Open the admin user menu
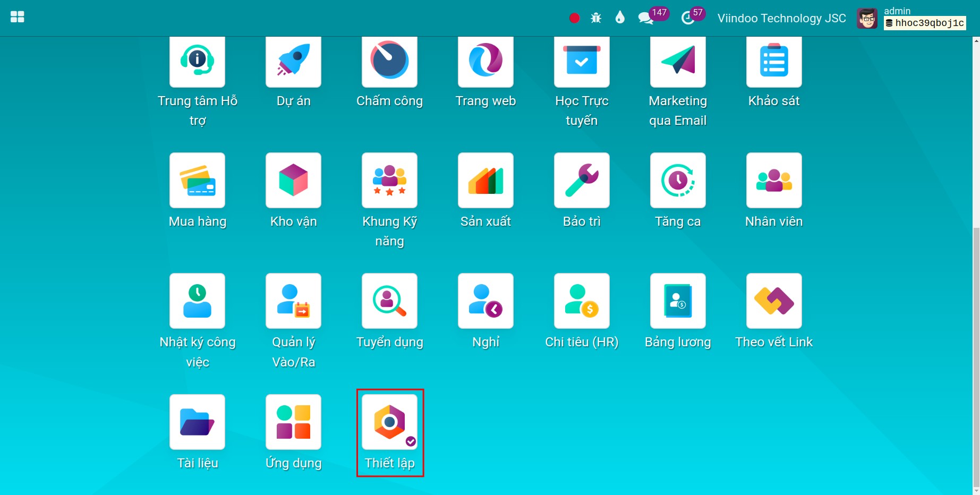This screenshot has height=495, width=980. pyautogui.click(x=897, y=11)
